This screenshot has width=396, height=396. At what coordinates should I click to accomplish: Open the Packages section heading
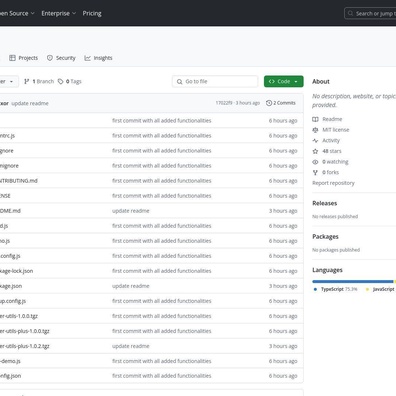(325, 237)
